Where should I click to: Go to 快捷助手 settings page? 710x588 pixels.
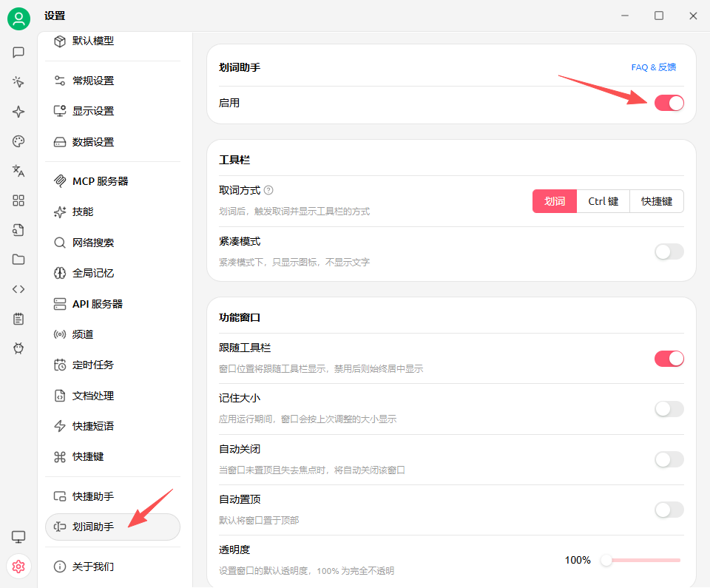(x=112, y=496)
